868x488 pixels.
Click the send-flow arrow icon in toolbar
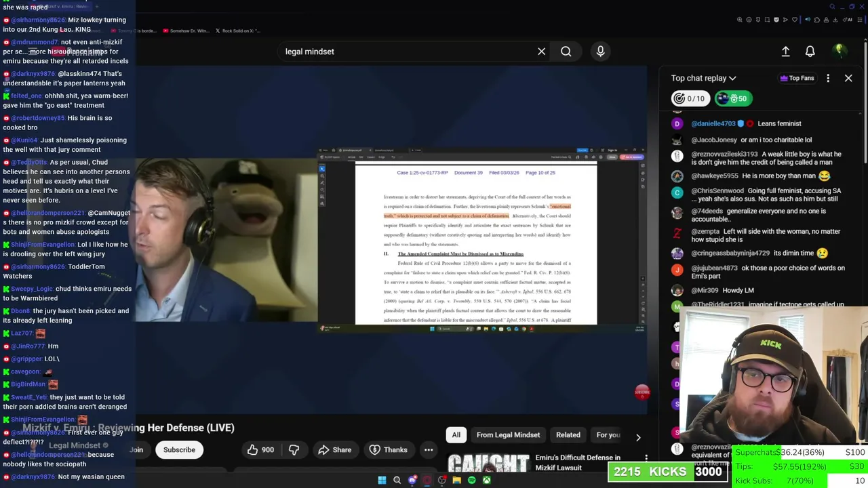pos(785,20)
